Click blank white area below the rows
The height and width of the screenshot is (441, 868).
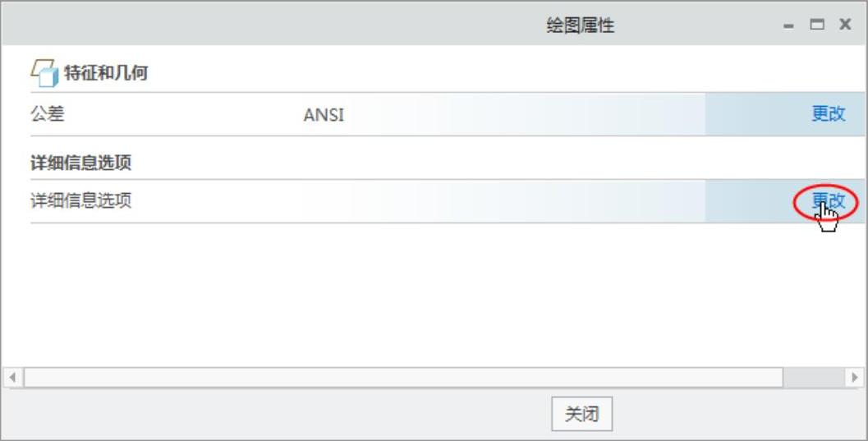point(411,296)
